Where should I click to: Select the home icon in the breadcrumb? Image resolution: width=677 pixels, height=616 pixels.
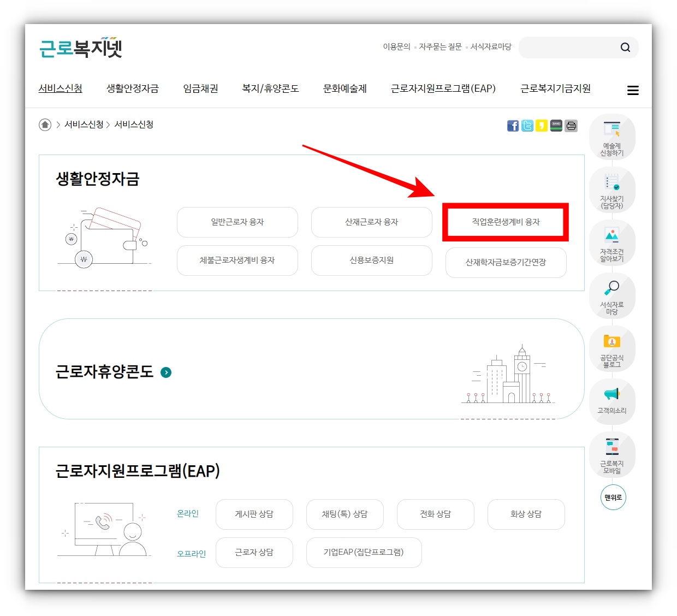point(45,125)
